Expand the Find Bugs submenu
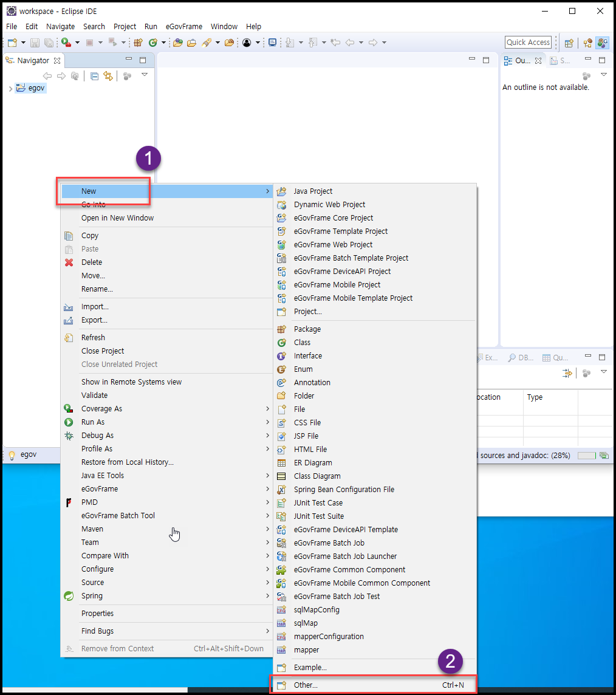616x695 pixels. coord(166,631)
